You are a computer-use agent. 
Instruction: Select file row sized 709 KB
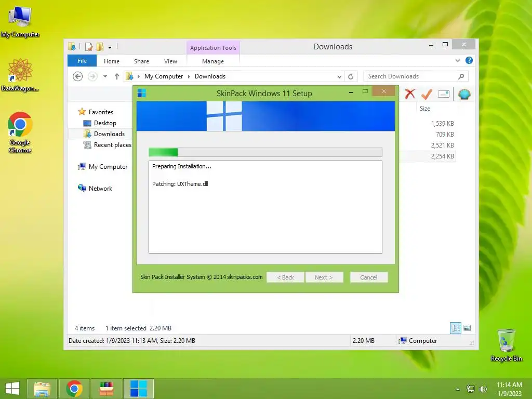(x=428, y=135)
